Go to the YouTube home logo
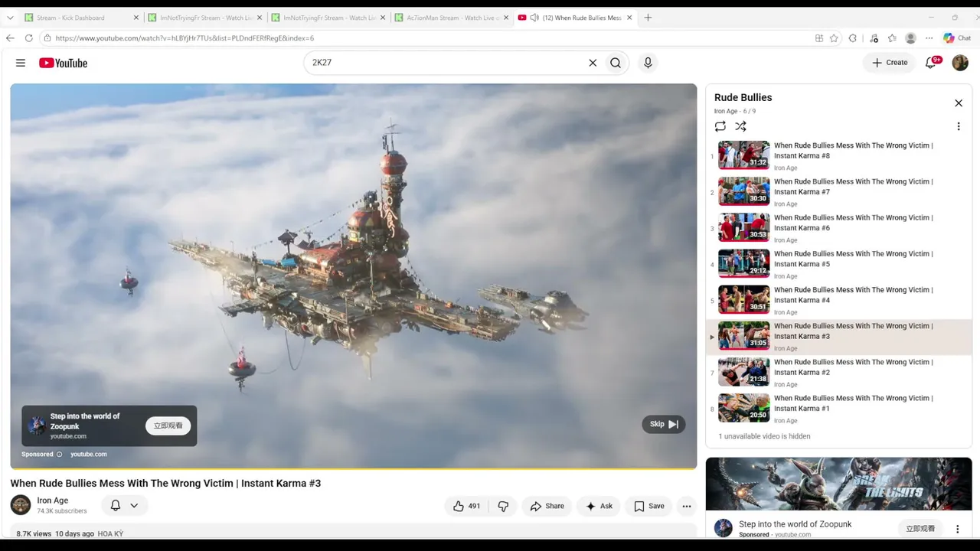The height and width of the screenshot is (551, 980). [64, 63]
